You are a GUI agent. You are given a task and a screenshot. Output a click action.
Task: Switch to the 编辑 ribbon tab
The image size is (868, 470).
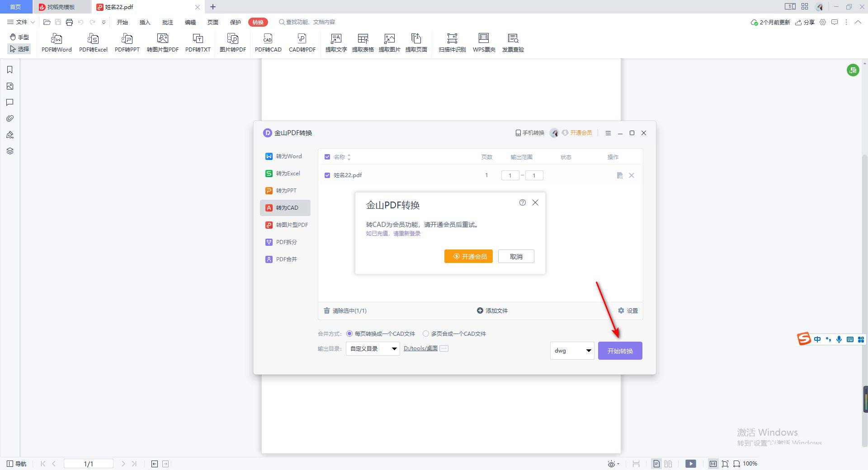pos(190,22)
